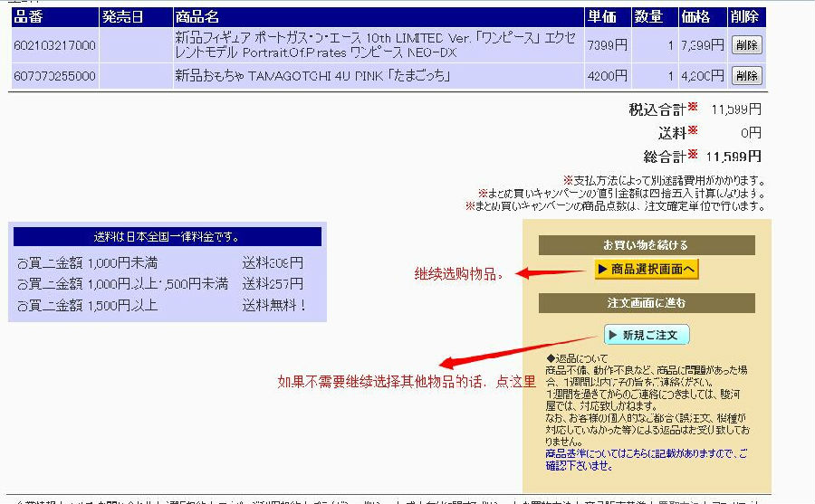Select product number 607070255000
The image size is (815, 504).
tap(54, 76)
